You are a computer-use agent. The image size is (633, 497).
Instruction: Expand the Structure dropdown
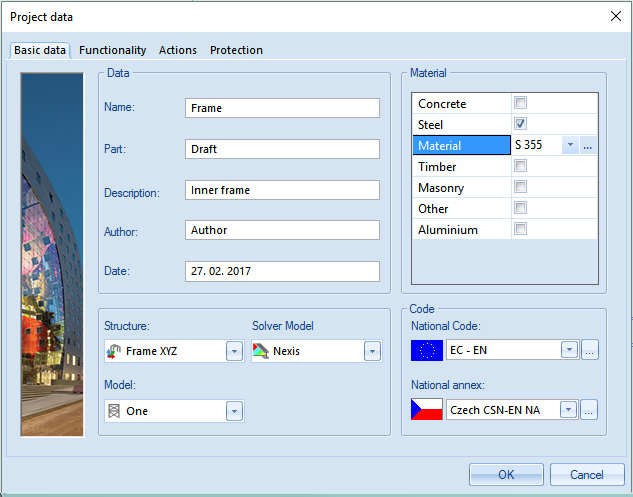coord(234,351)
